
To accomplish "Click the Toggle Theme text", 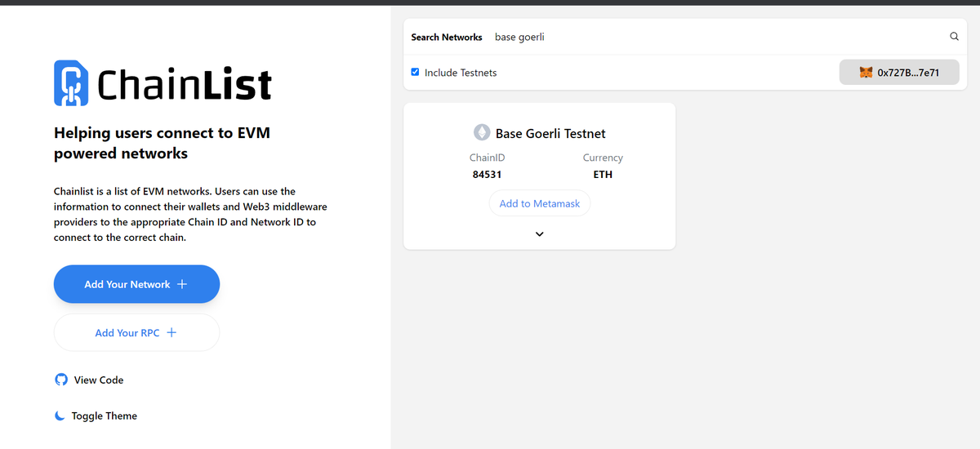I will pos(105,416).
